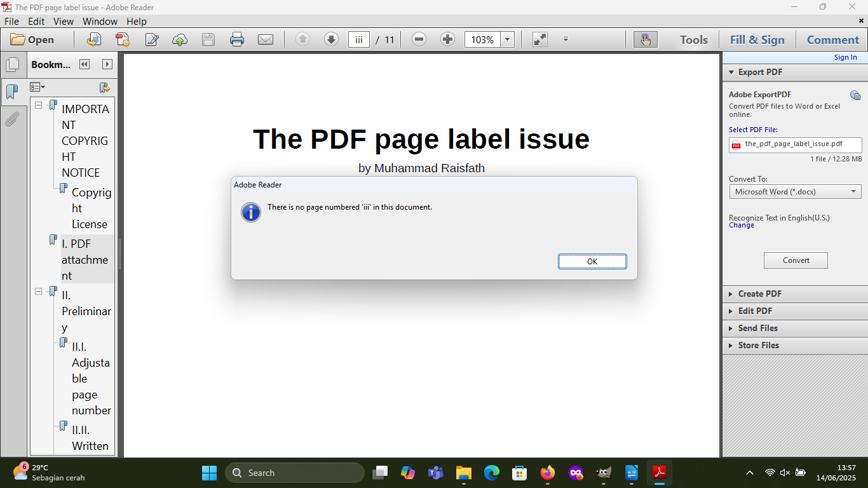Open the Window menu
Viewport: 868px width, 488px height.
pos(100,21)
